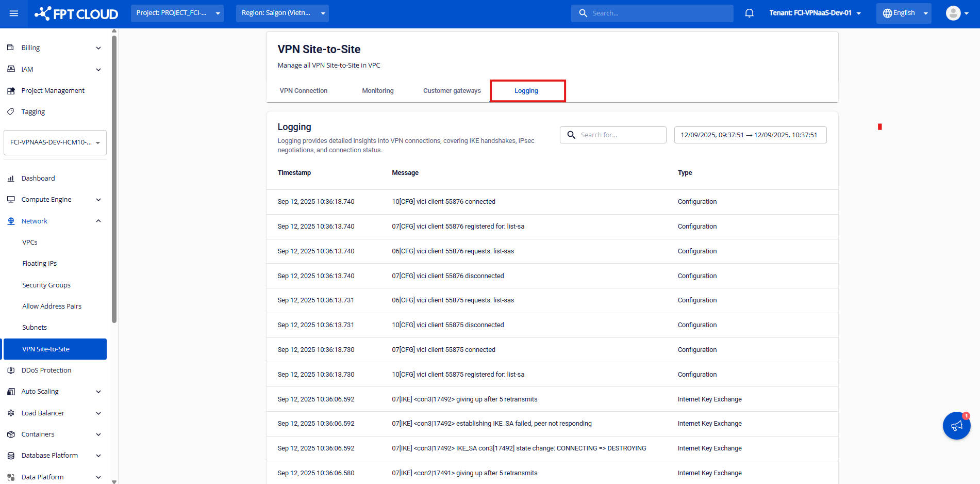Click the notification bell icon
The height and width of the screenshot is (484, 980).
[749, 13]
